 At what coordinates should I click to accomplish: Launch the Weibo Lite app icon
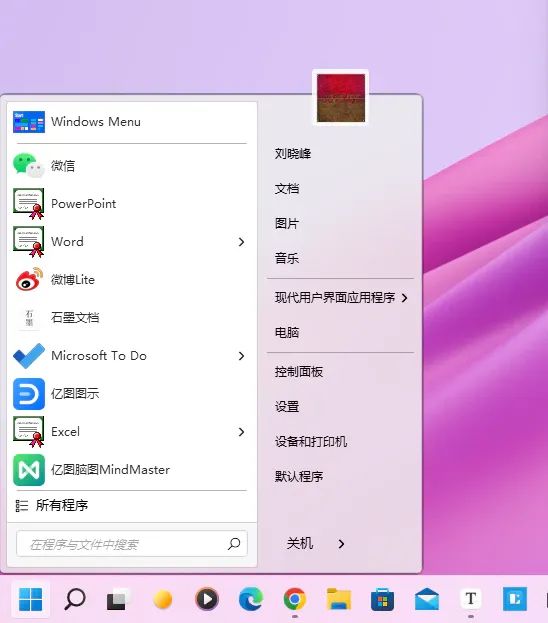pos(29,279)
